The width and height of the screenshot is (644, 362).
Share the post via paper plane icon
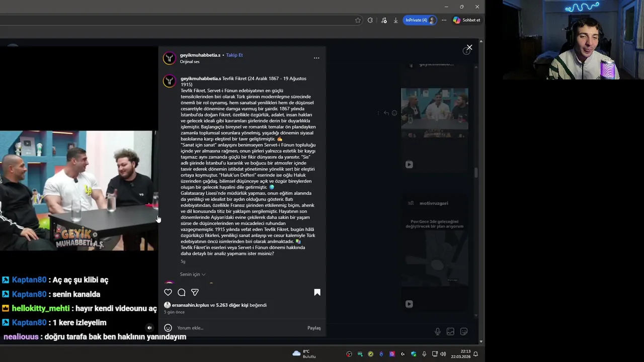pos(195,292)
